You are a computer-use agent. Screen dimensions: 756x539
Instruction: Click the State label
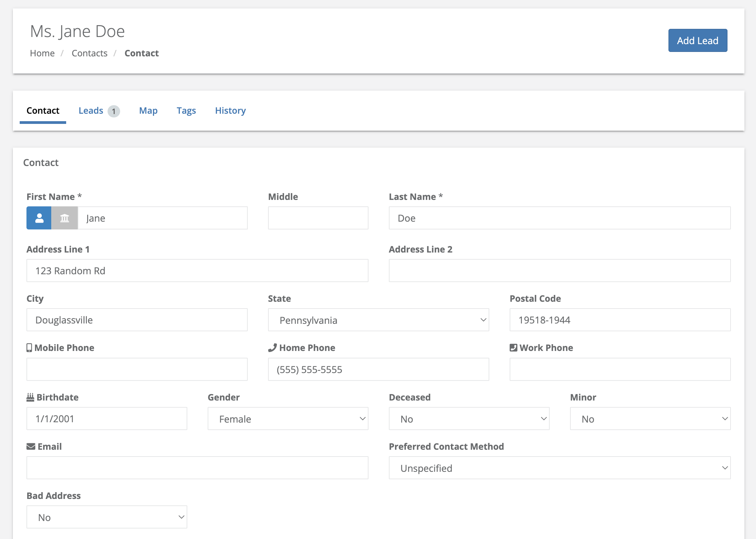[279, 298]
